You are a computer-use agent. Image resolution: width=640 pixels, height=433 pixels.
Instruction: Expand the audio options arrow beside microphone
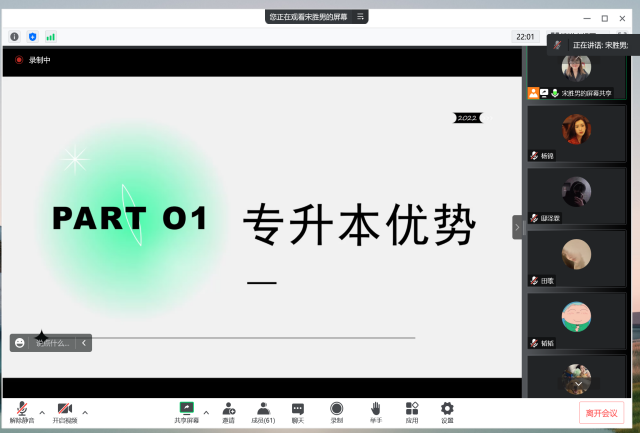tap(42, 412)
